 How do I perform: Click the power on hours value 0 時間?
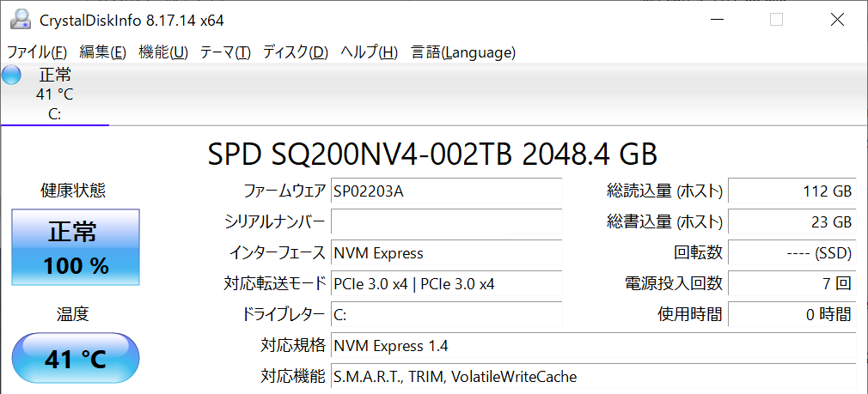792,315
